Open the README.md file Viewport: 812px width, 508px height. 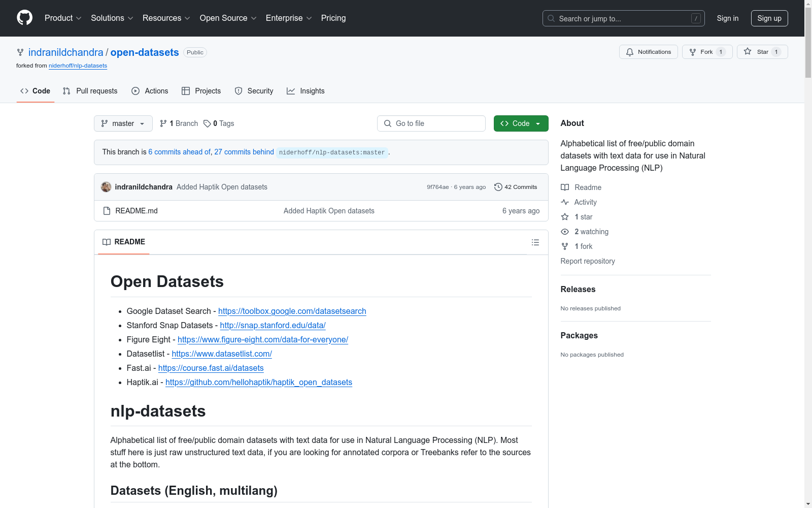(137, 211)
